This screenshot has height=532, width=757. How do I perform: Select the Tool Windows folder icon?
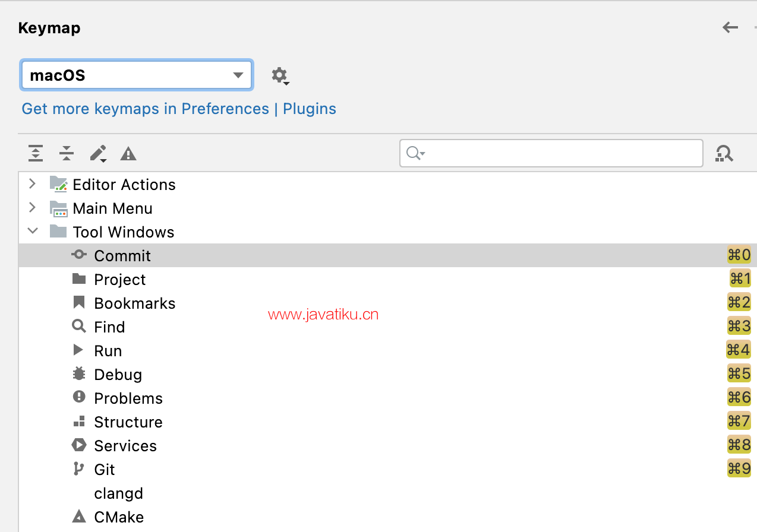click(x=58, y=232)
